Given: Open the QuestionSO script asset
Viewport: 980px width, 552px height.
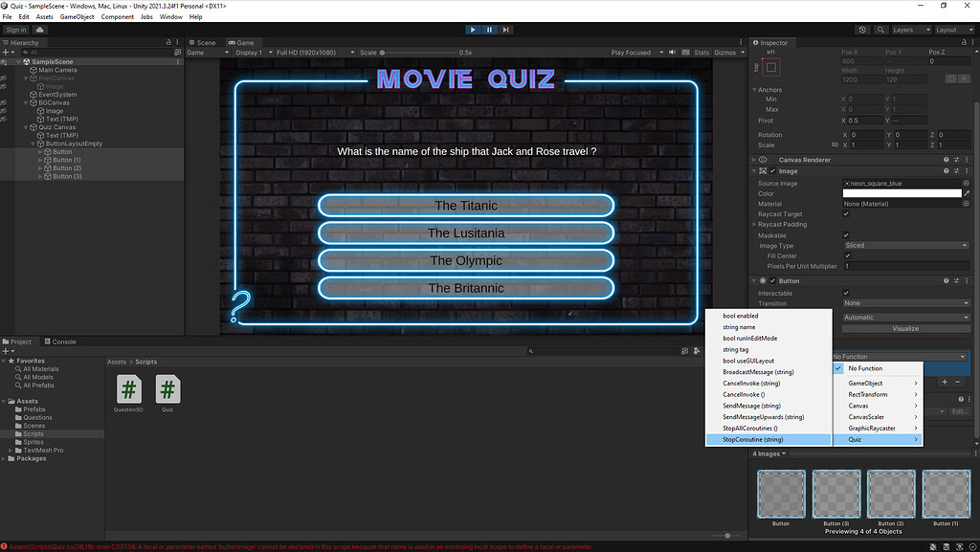Looking at the screenshot, I should coord(129,389).
